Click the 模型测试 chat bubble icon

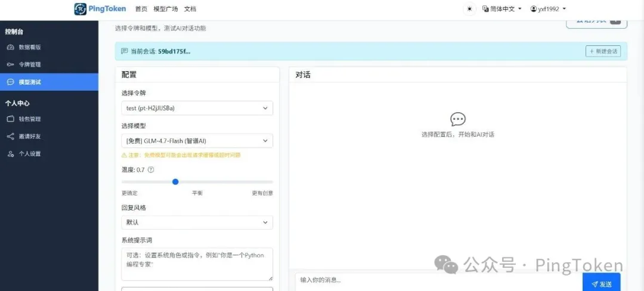[11, 82]
